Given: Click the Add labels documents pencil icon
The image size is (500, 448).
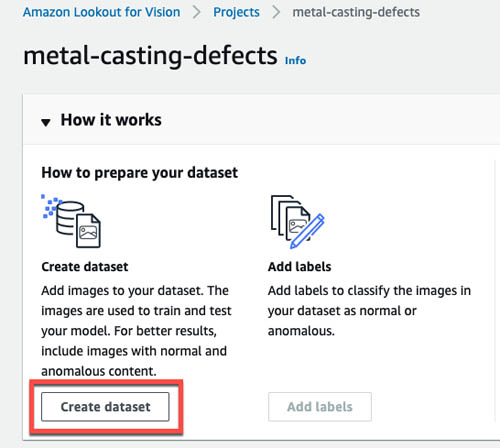Looking at the screenshot, I should click(297, 222).
